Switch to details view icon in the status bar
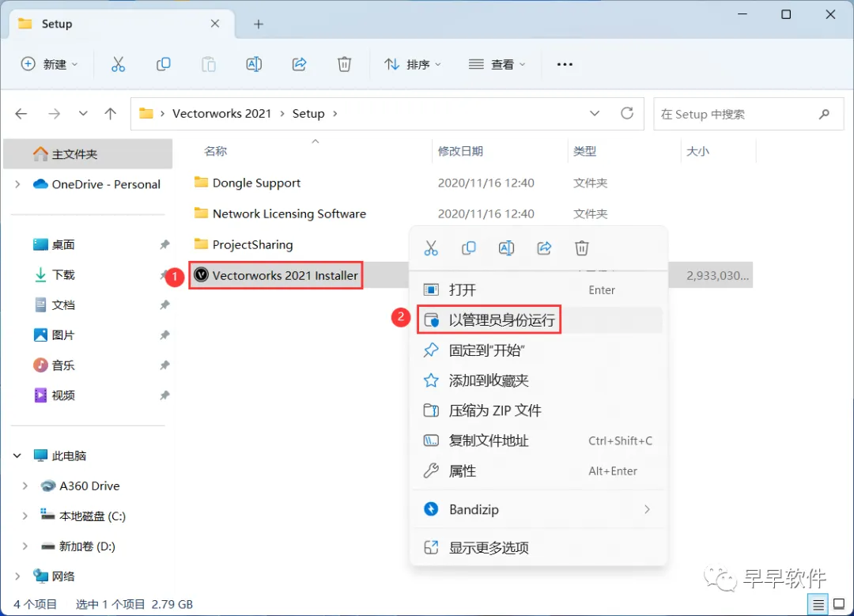854x616 pixels. click(x=818, y=605)
